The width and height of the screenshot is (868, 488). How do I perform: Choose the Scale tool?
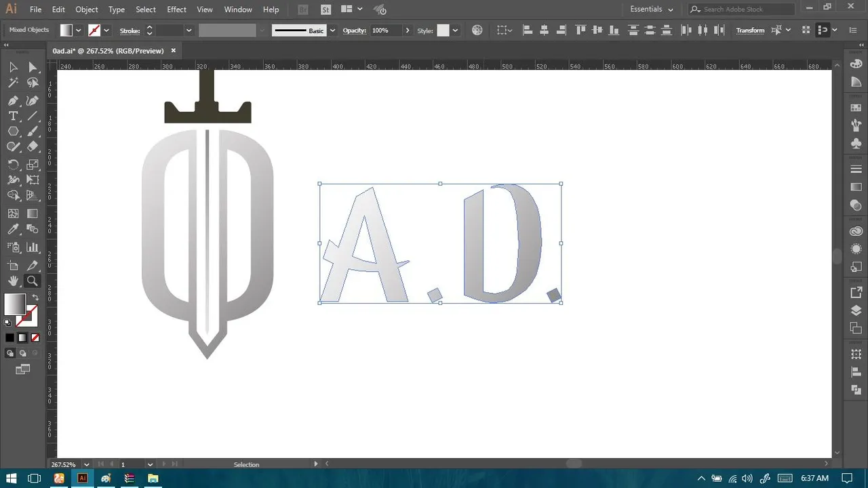point(33,165)
